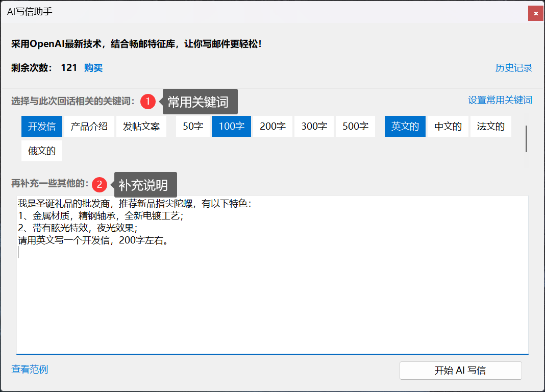Toggle the 产品介绍 keyword
Viewport: 545px width, 392px height.
click(x=89, y=126)
